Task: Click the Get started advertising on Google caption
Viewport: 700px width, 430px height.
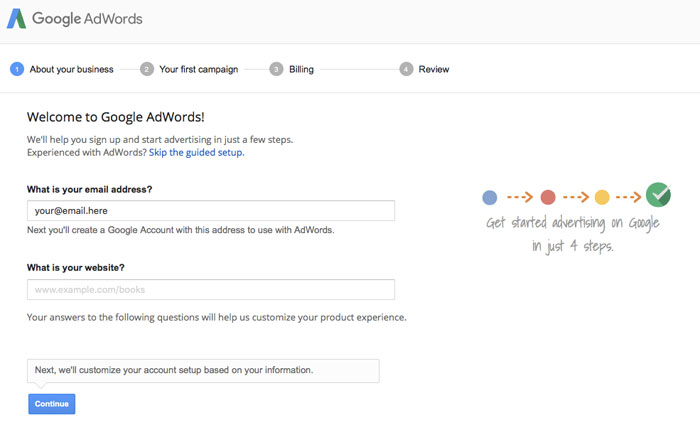Action: [573, 222]
